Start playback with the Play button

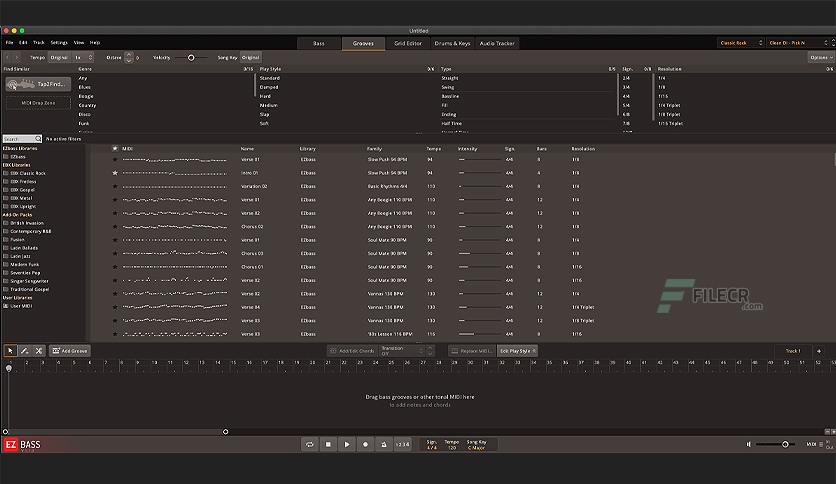[x=347, y=444]
